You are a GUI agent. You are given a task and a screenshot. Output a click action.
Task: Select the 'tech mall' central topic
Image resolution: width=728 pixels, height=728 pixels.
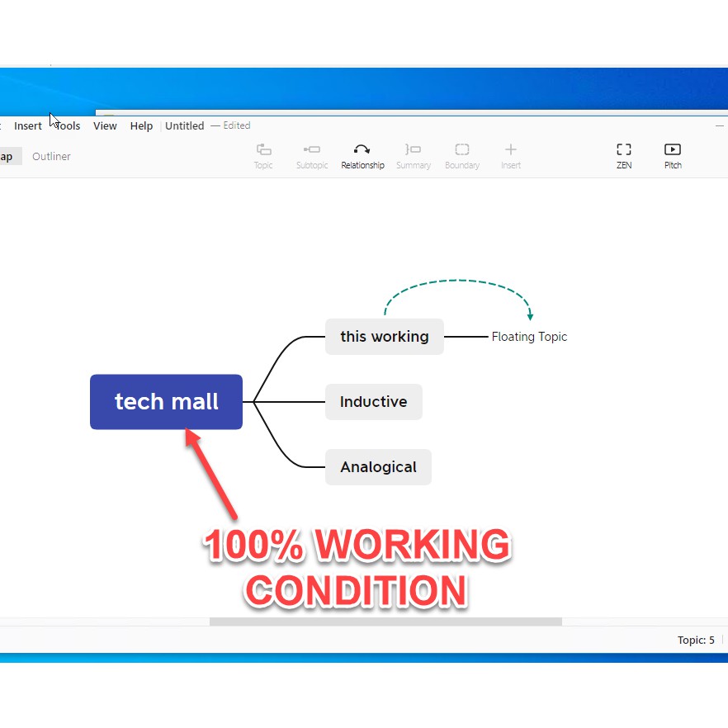(x=166, y=402)
